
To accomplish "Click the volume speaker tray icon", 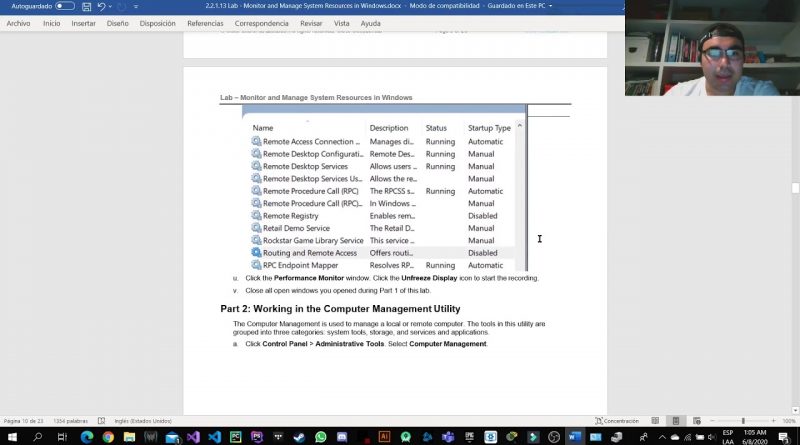I will (712, 437).
